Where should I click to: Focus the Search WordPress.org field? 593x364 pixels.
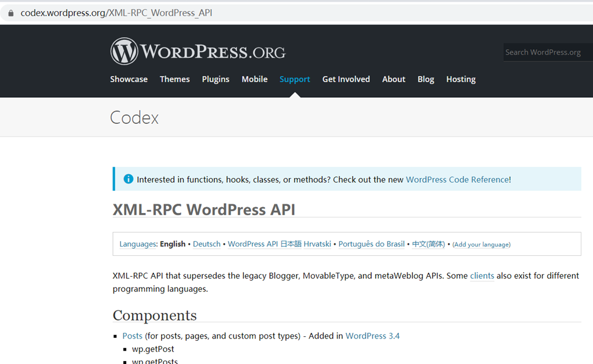tap(548, 52)
